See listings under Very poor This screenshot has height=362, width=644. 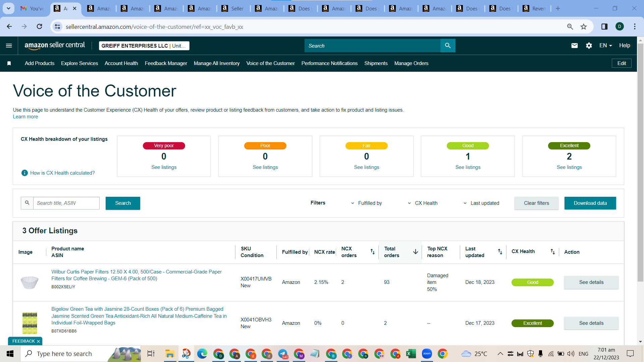pos(164,167)
